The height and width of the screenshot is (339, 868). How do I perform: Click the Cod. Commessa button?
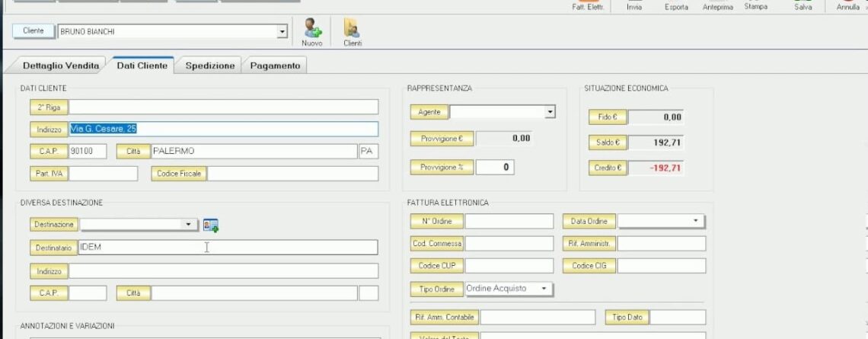437,243
